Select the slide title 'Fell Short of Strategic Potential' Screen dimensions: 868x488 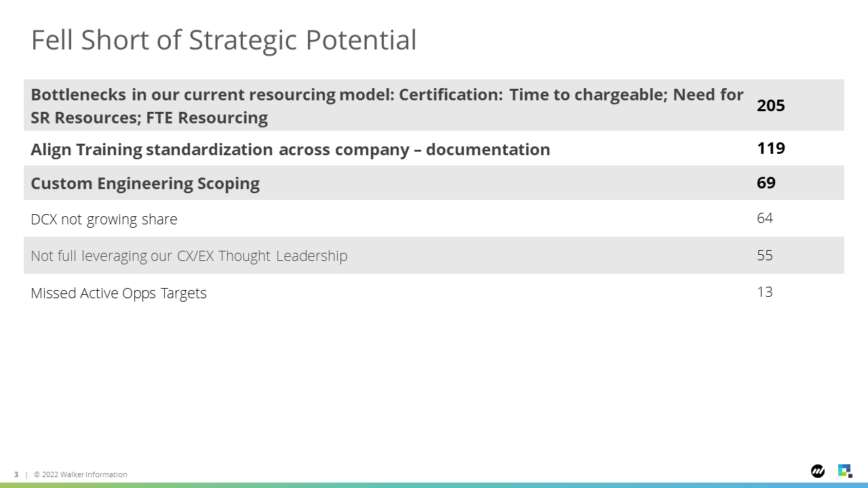coord(224,40)
